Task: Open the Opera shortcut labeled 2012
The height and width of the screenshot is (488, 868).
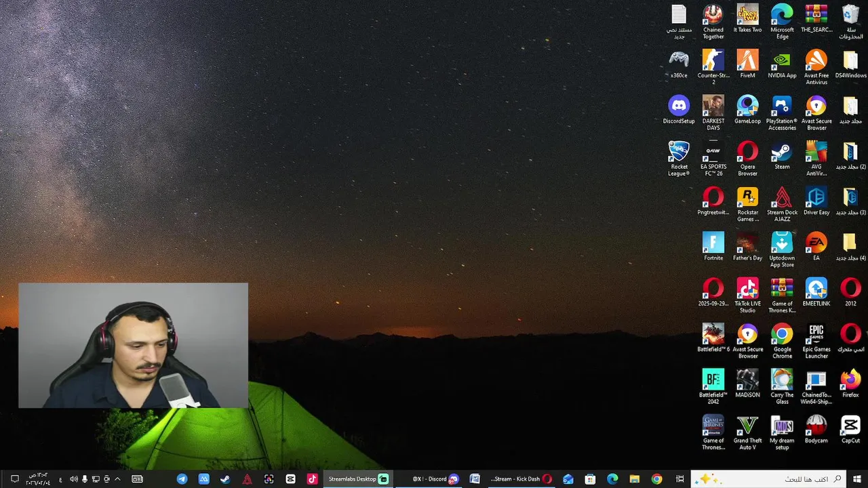Action: coord(850,292)
